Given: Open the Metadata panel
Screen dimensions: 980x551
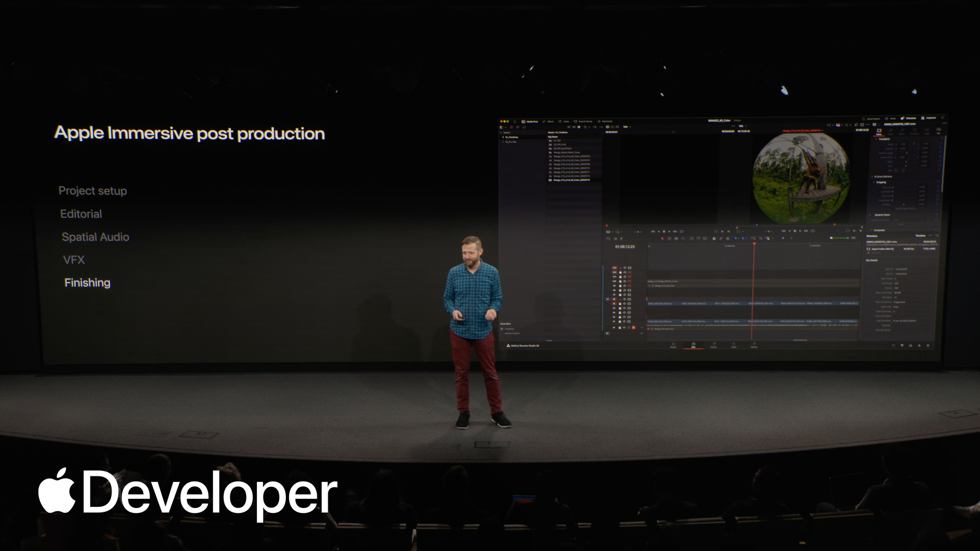Looking at the screenshot, I should pos(909,118).
